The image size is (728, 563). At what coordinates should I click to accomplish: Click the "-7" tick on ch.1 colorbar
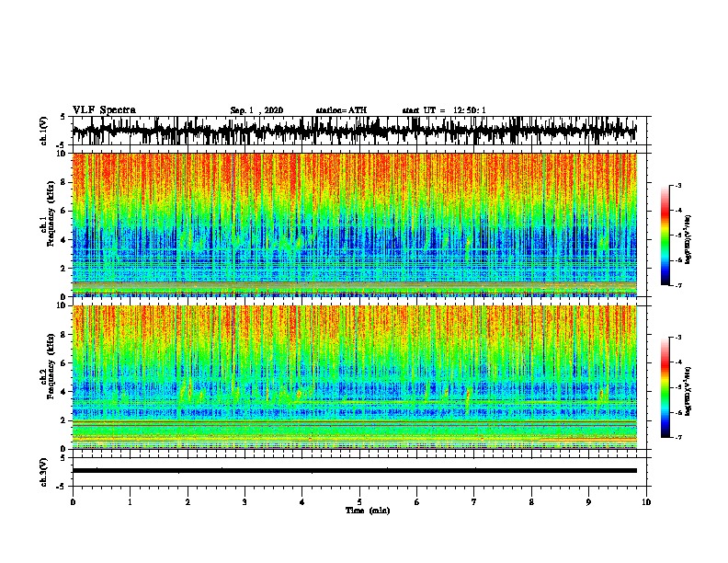677,285
